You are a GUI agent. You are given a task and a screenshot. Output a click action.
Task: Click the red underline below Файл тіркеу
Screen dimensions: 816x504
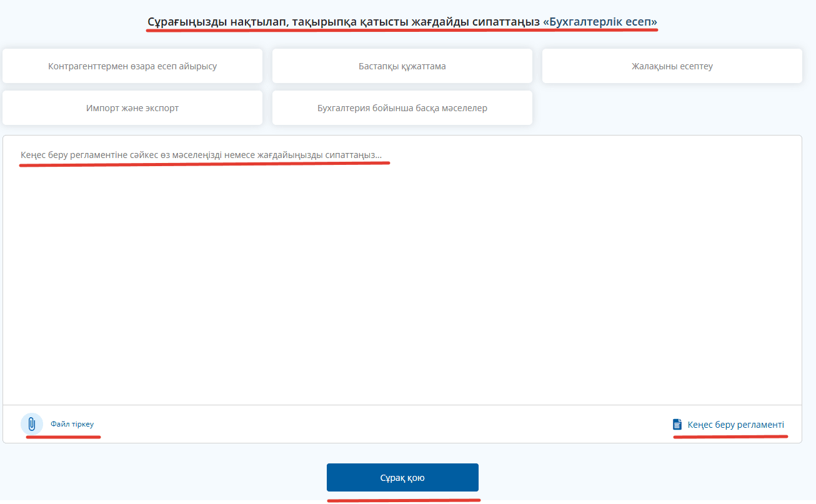tap(62, 437)
